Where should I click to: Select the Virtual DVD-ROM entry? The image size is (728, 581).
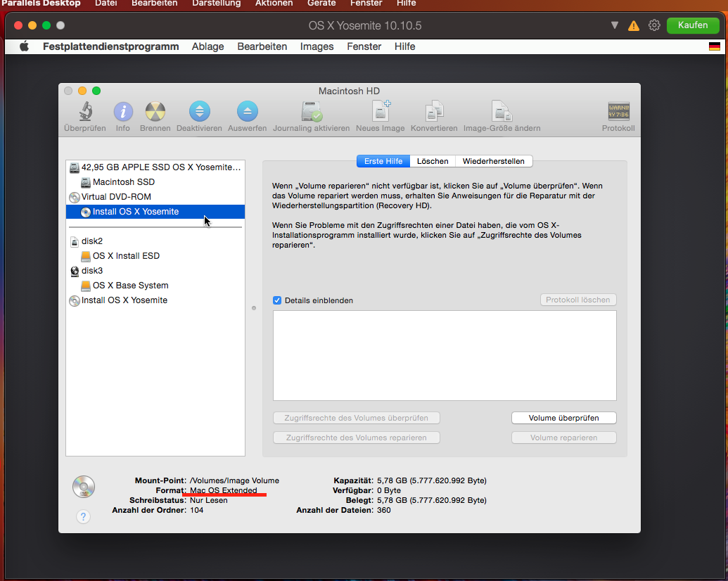pos(155,197)
